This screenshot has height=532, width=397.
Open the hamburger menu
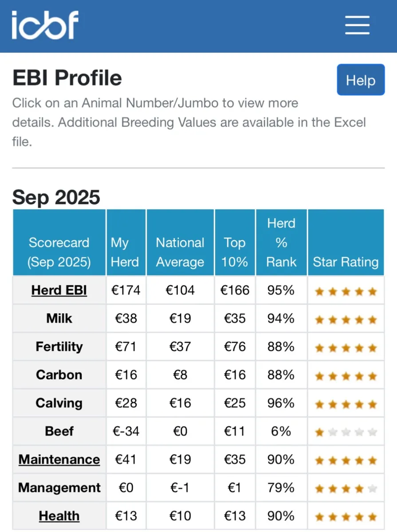[357, 25]
